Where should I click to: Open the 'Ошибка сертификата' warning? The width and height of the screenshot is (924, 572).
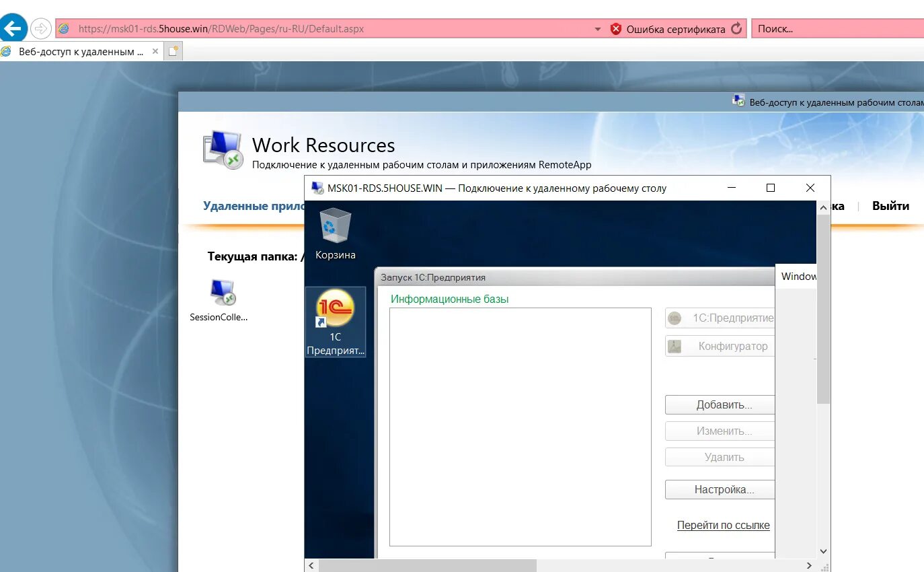tap(676, 30)
